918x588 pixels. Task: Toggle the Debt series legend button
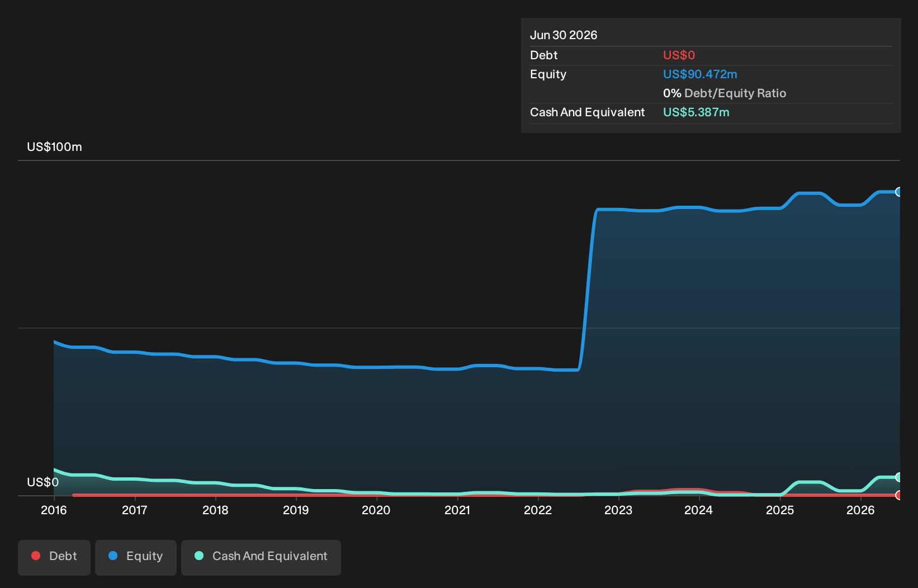pos(54,557)
